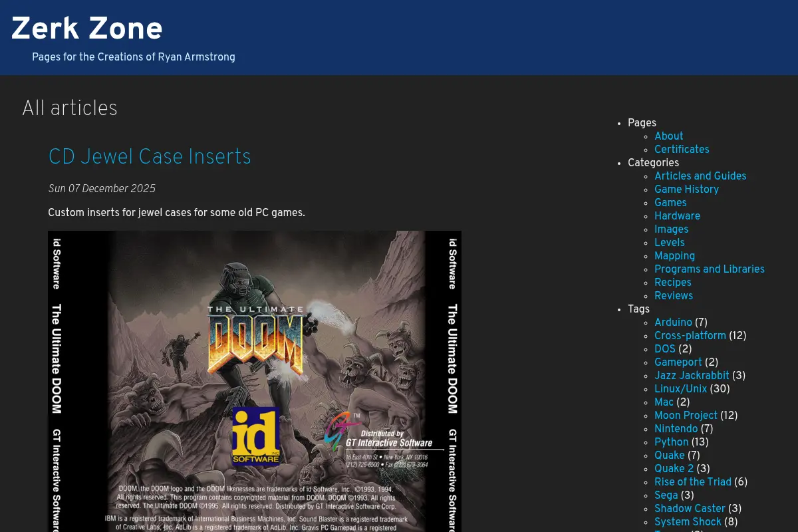
Task: Select the Shadow Caster tag
Action: (x=690, y=509)
